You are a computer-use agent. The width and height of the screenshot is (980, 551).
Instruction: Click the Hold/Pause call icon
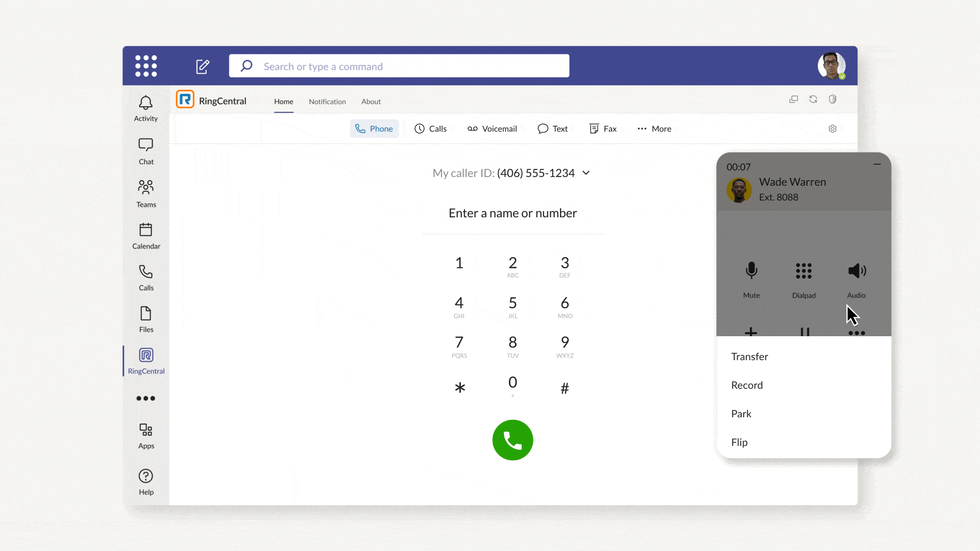(x=804, y=331)
